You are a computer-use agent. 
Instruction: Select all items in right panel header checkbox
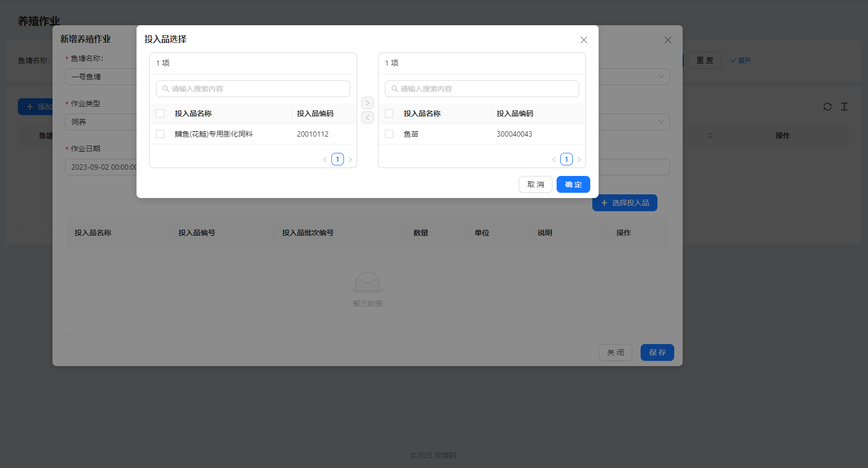389,113
